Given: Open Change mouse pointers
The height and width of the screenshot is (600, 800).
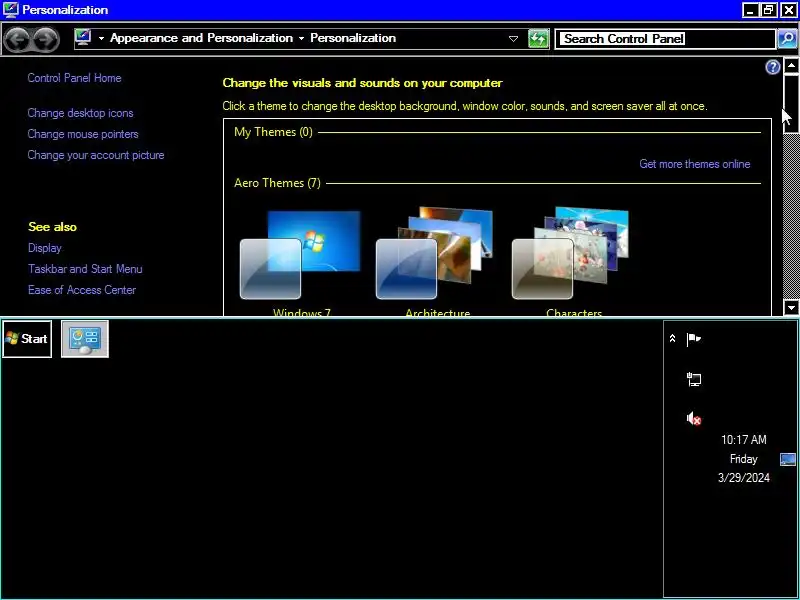Looking at the screenshot, I should [83, 134].
